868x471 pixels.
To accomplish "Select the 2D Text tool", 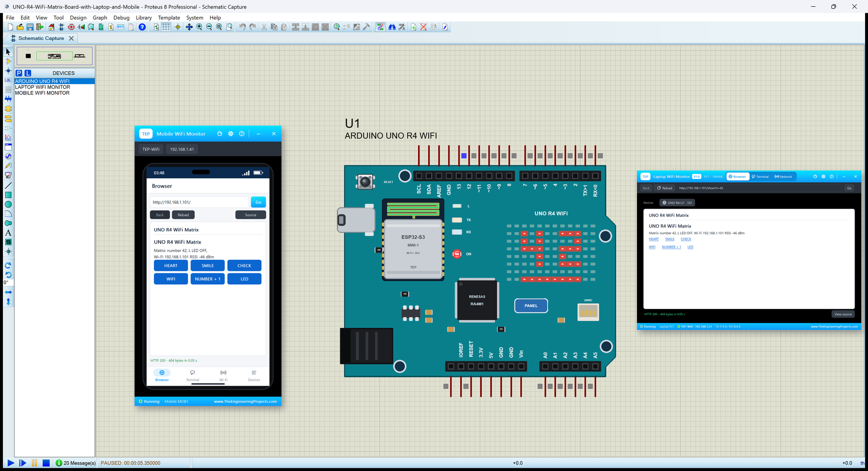I will tap(8, 233).
